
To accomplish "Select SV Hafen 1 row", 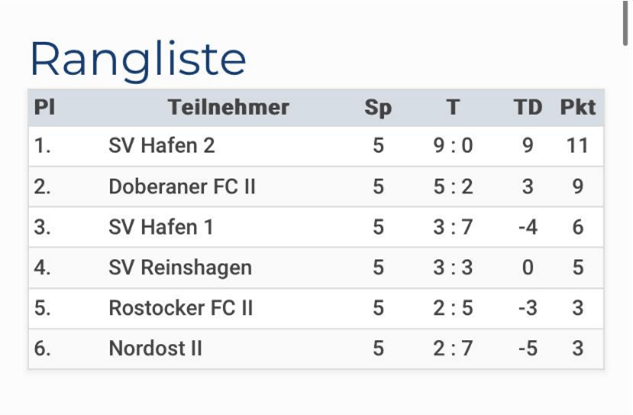I will coord(316,227).
